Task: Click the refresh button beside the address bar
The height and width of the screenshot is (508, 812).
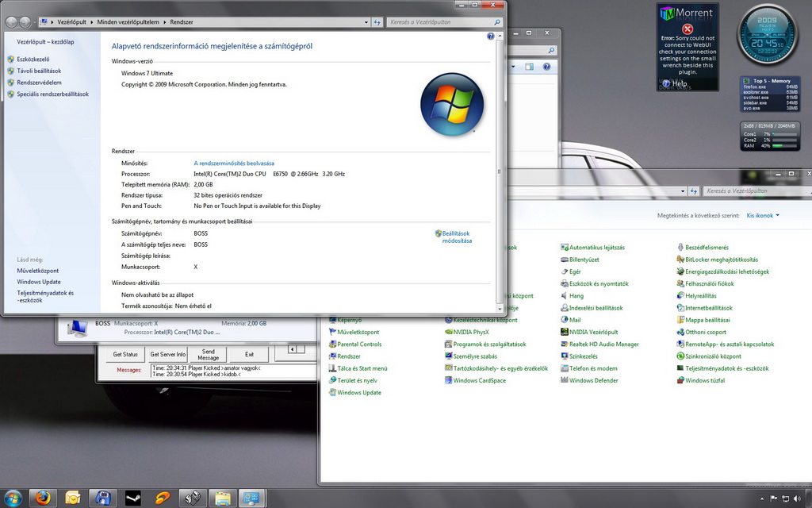Action: click(x=377, y=22)
